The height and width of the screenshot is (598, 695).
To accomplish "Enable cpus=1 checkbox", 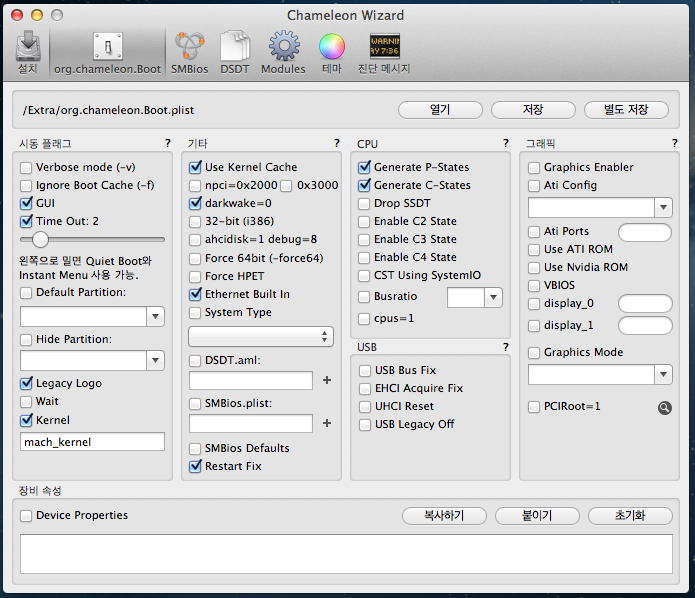I will (364, 319).
